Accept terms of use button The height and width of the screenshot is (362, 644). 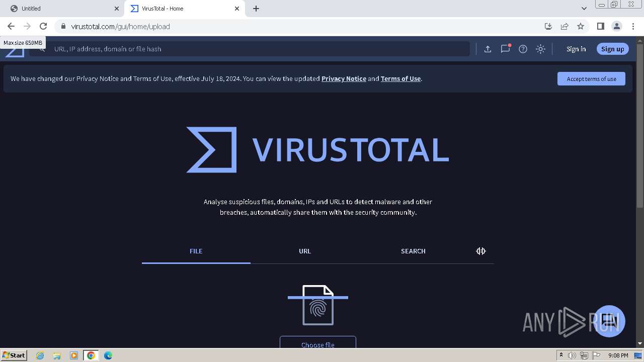click(x=591, y=78)
